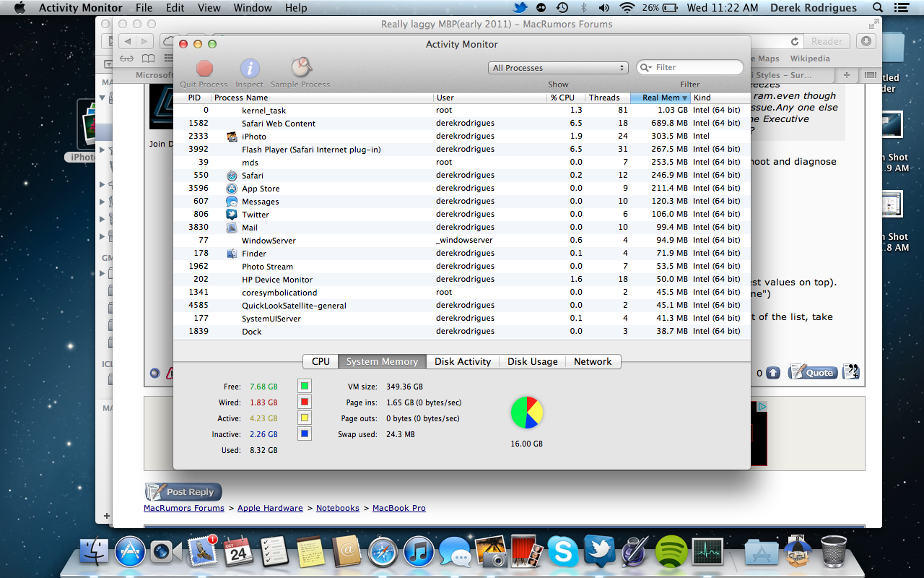This screenshot has height=578, width=924.
Task: Open the Disk Usage tab
Action: [x=532, y=361]
